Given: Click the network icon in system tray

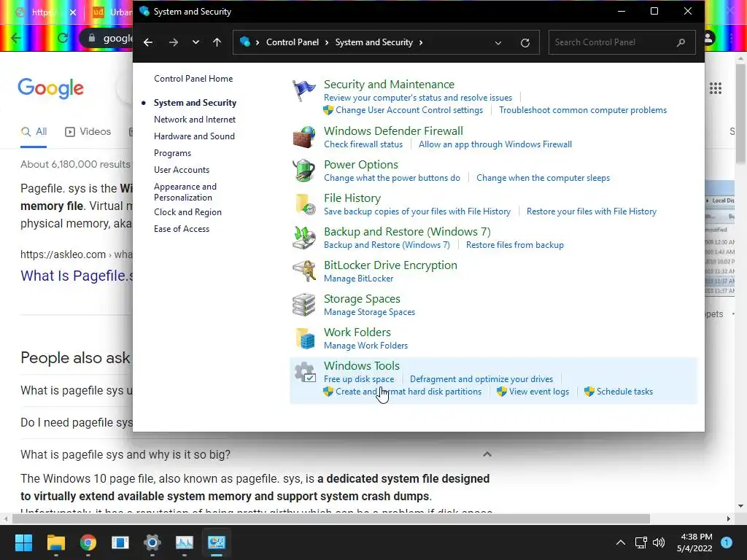Looking at the screenshot, I should 640,542.
